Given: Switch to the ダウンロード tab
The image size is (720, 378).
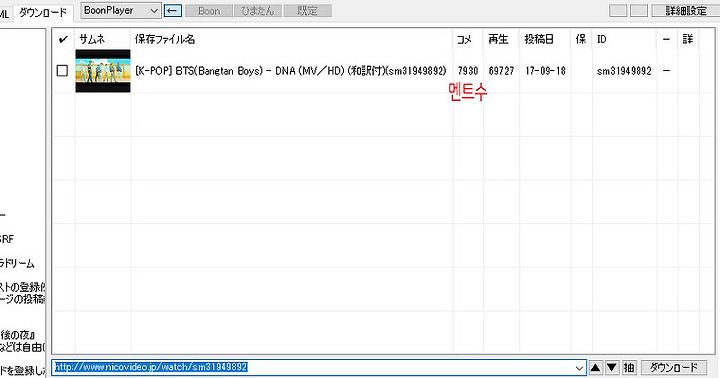Looking at the screenshot, I should click(43, 12).
